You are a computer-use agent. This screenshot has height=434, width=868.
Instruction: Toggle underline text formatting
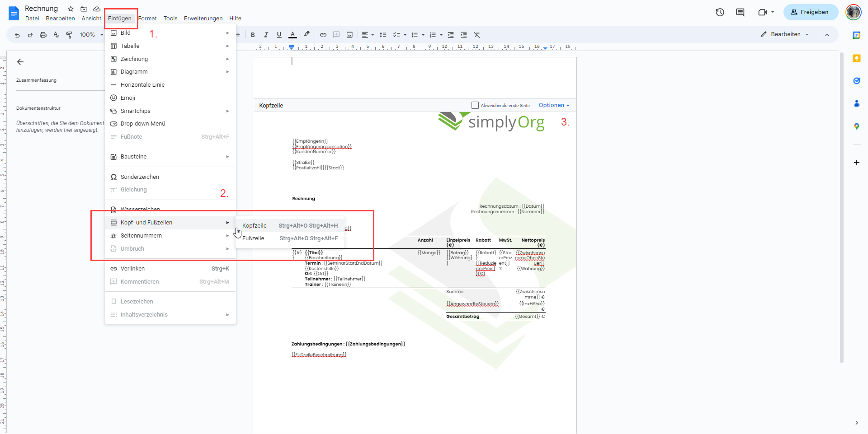click(x=279, y=35)
